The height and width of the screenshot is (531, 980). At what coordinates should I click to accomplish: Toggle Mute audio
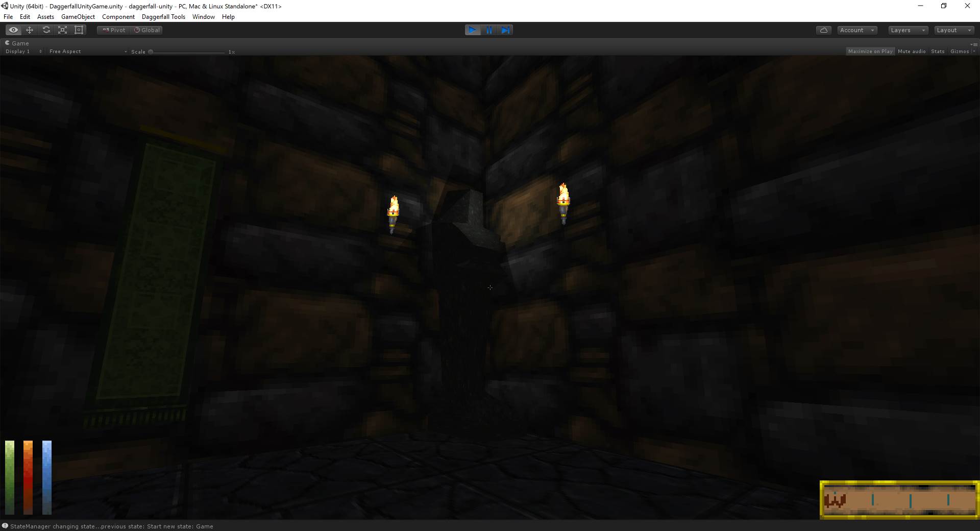(x=912, y=52)
